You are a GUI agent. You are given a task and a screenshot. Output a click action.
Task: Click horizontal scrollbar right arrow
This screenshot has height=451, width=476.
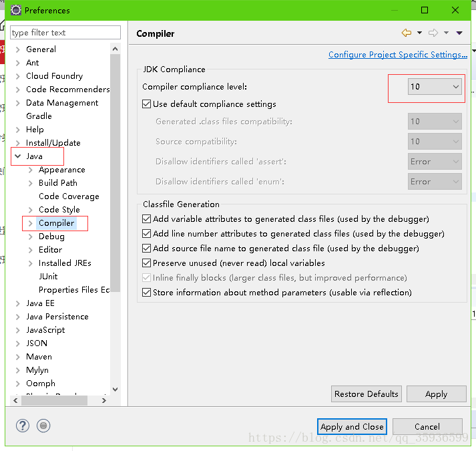pos(104,400)
